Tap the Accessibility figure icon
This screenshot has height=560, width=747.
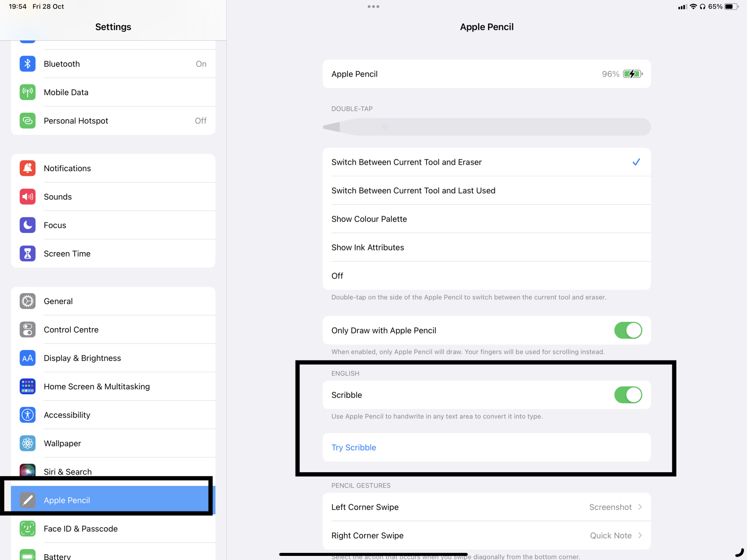pyautogui.click(x=27, y=415)
